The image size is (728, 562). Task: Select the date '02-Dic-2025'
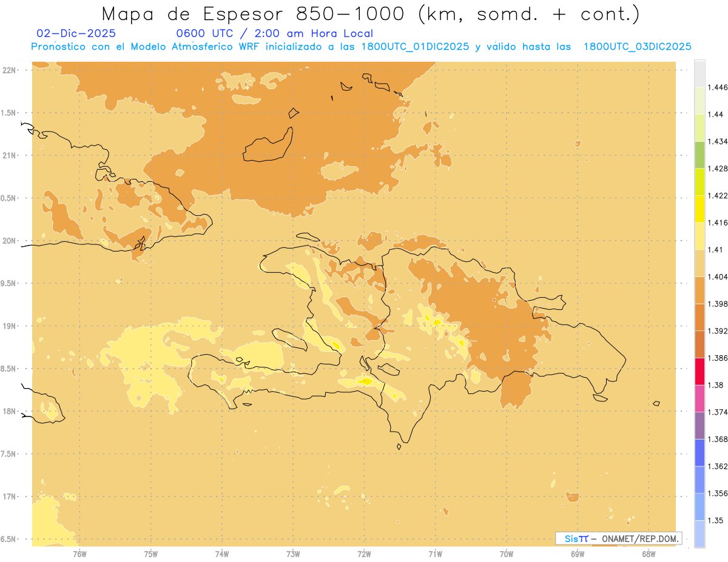(x=76, y=33)
